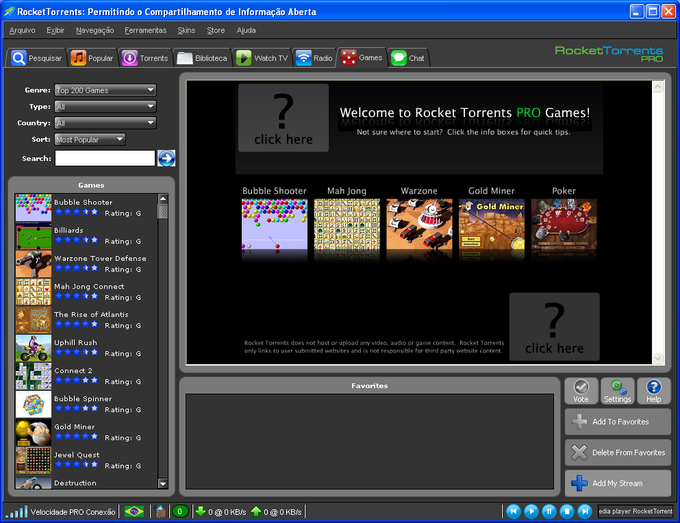Click the blue search arrow button
680x523 pixels.
(166, 159)
